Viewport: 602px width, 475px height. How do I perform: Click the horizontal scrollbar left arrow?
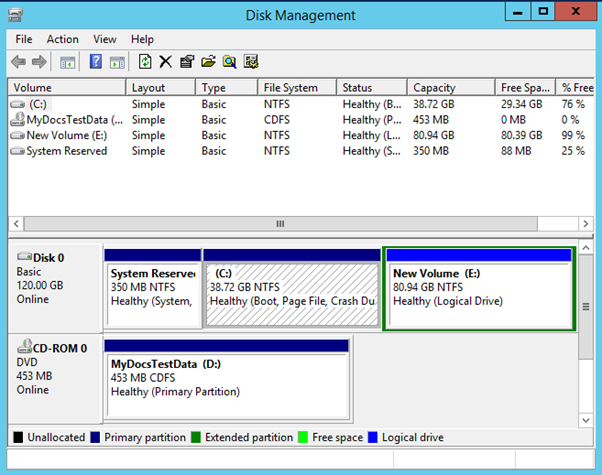[16, 223]
